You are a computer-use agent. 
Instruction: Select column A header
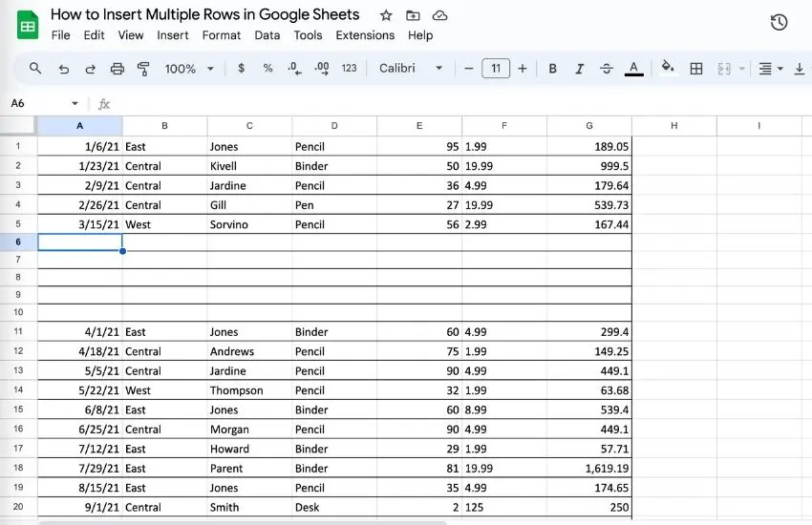click(x=79, y=126)
